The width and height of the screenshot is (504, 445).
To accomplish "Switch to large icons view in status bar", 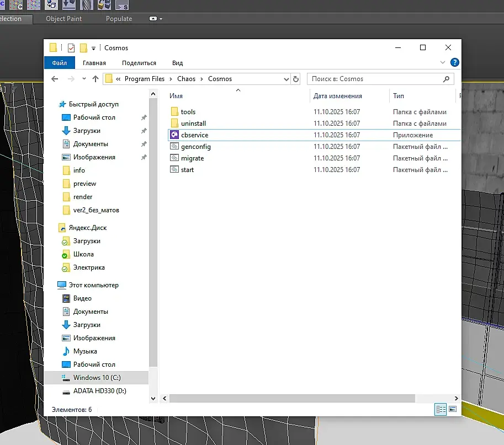I will tap(453, 410).
